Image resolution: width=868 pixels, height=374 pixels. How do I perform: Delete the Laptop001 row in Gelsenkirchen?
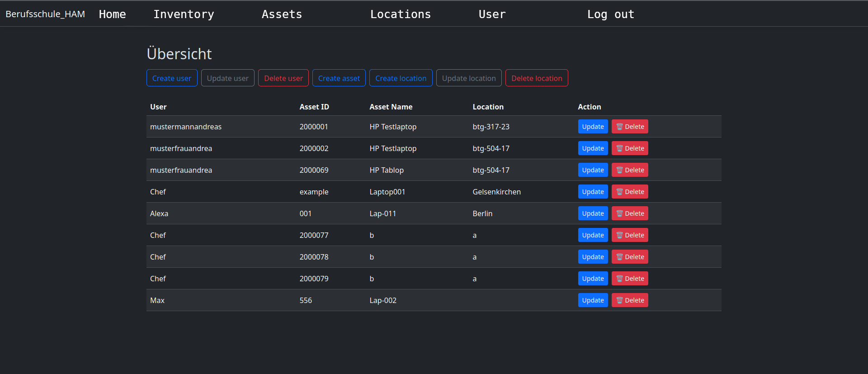629,192
